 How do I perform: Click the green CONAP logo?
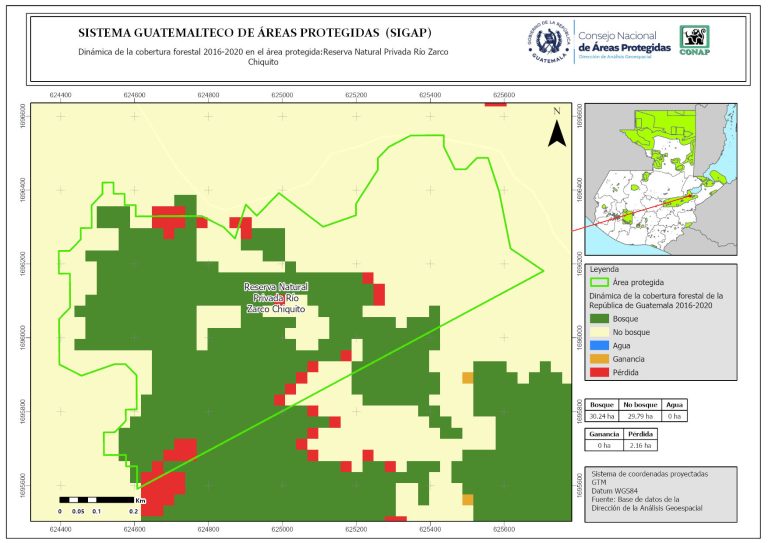[x=695, y=39]
